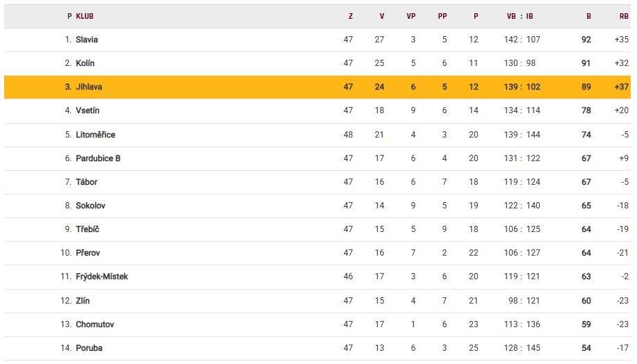Open the Třebíč team link

pyautogui.click(x=88, y=229)
